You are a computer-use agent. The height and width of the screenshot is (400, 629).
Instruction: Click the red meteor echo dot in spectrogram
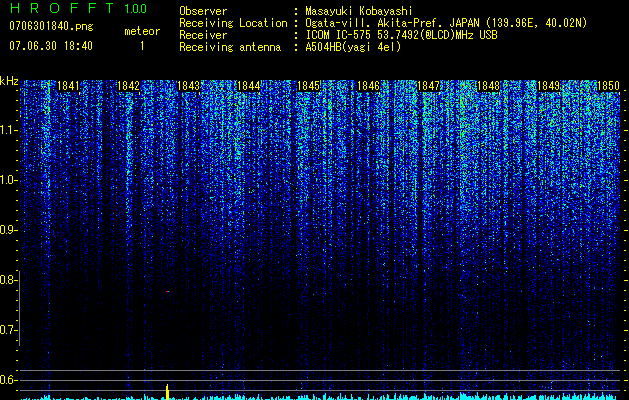[x=168, y=292]
